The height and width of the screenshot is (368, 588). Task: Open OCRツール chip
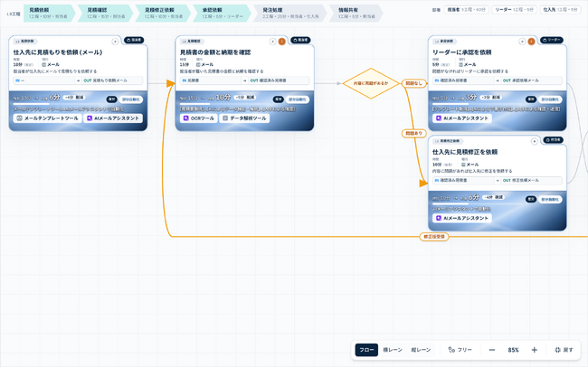(x=198, y=118)
